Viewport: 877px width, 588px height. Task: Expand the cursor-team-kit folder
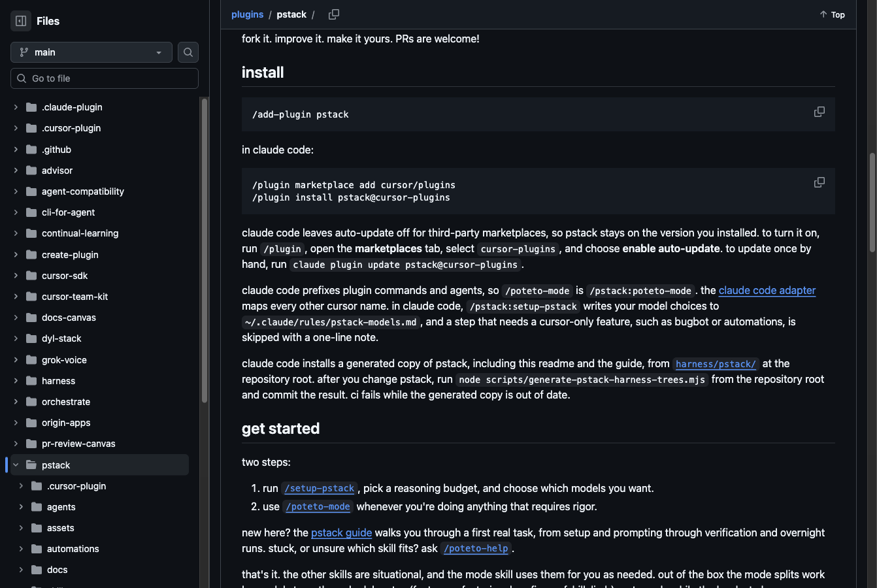pos(16,297)
